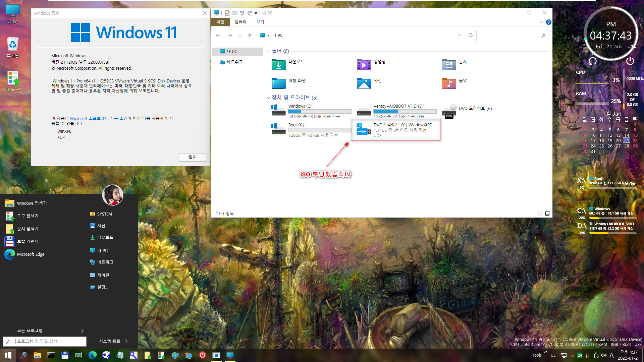Click the widget refresh icon near clock
Viewport: 644px width, 362px height.
[x=593, y=61]
